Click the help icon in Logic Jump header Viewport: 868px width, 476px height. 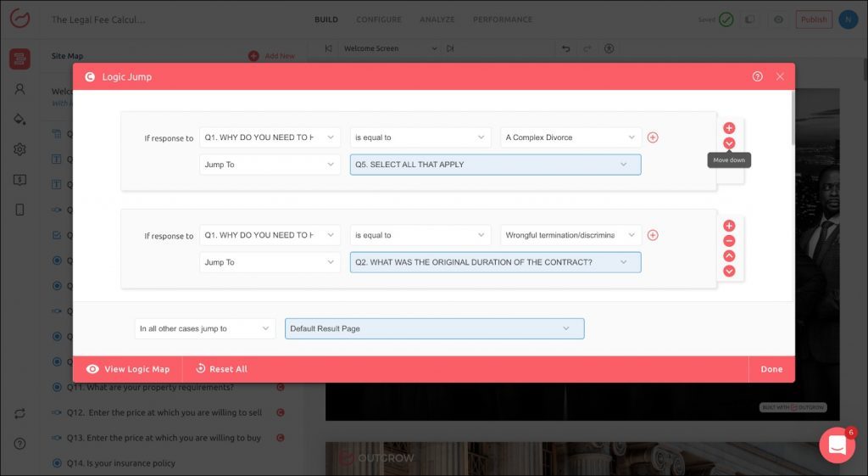point(757,76)
